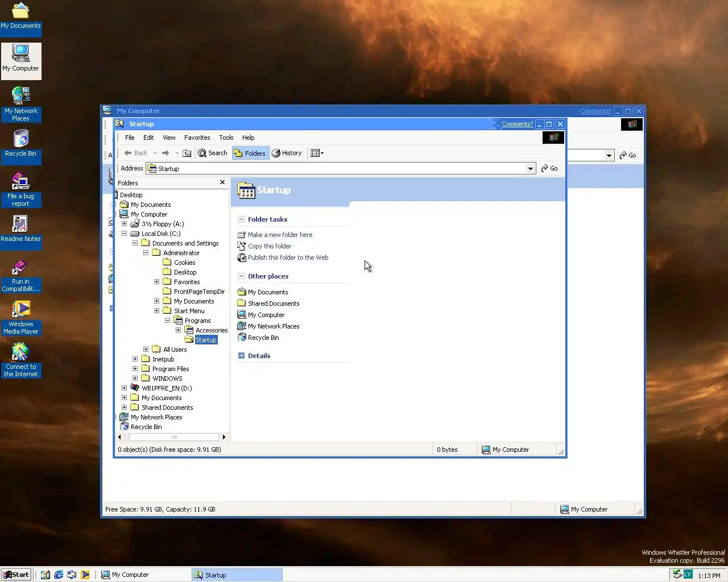Open Forward history dropdown arrow
The height and width of the screenshot is (582, 728).
point(177,153)
